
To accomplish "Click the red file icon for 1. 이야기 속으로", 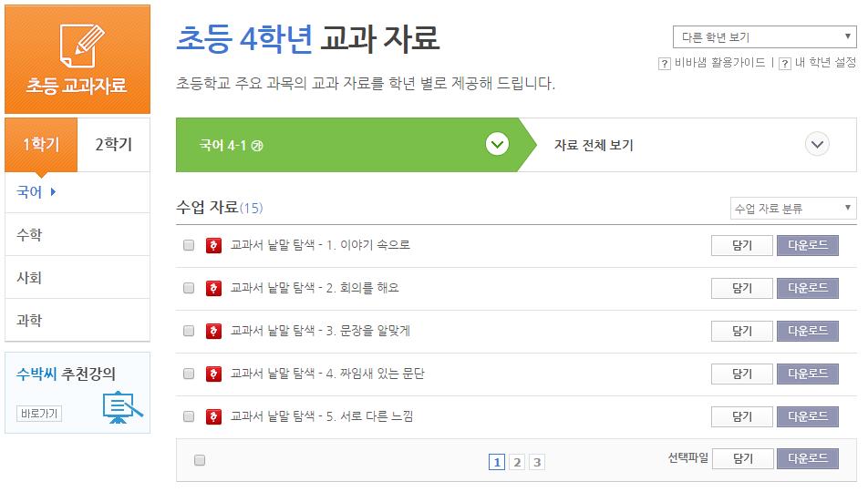I will (x=213, y=245).
